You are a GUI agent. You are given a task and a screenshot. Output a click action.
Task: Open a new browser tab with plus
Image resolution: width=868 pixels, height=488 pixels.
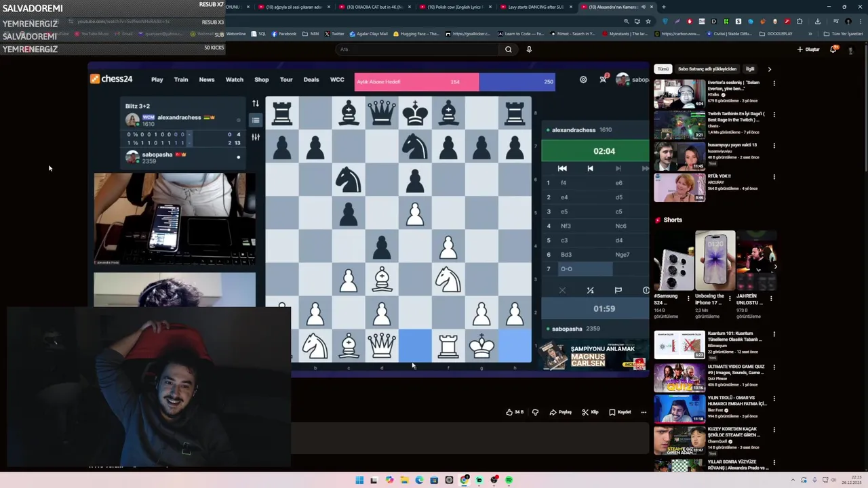(664, 7)
